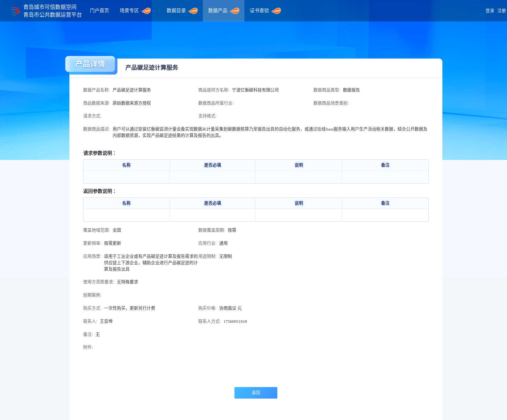Click the 备注 header in return parameters table

coord(385,203)
